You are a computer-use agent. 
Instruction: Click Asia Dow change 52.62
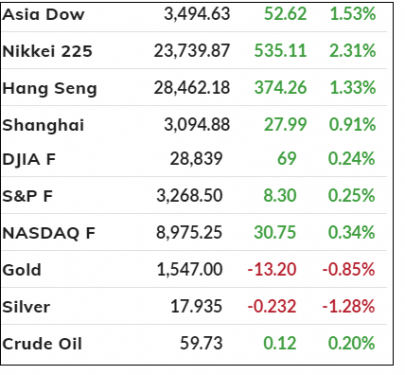pos(285,14)
